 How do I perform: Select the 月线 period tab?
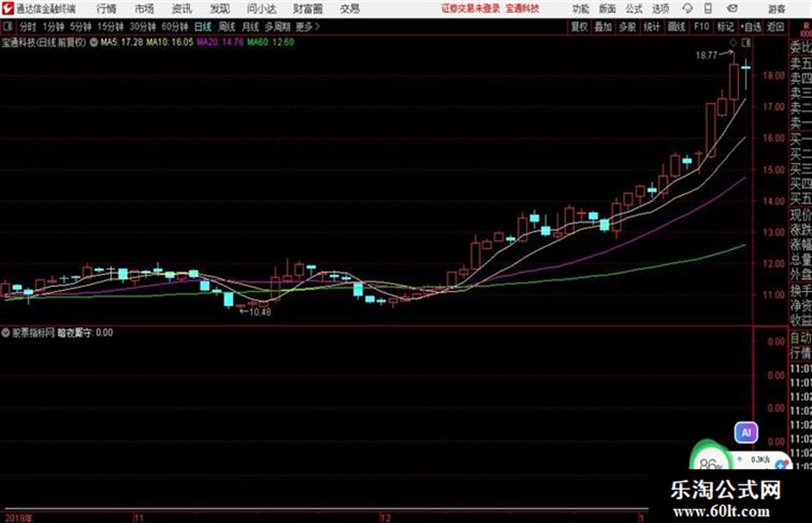(251, 27)
